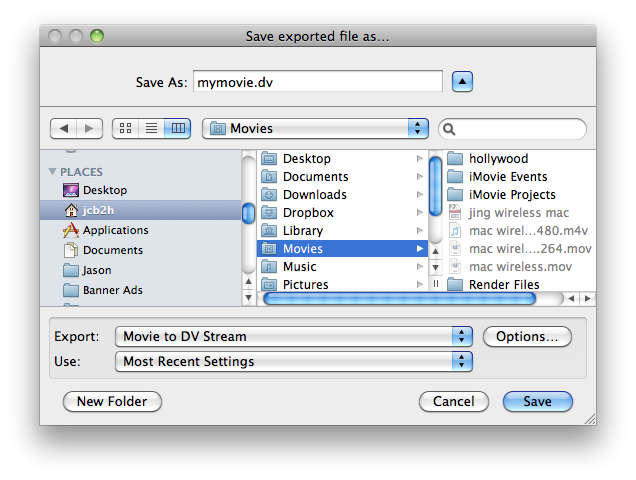The width and height of the screenshot is (636, 480).
Task: Expand Library row's disclosure arrow
Action: [419, 230]
